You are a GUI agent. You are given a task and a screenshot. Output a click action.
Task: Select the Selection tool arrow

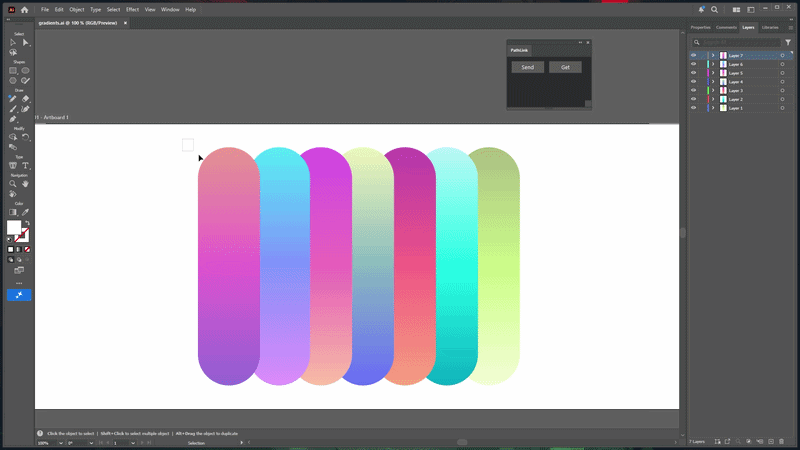coord(13,43)
